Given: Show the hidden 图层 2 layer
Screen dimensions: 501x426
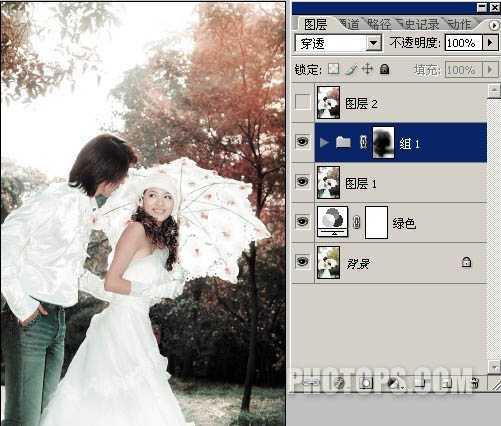Looking at the screenshot, I should coord(303,102).
